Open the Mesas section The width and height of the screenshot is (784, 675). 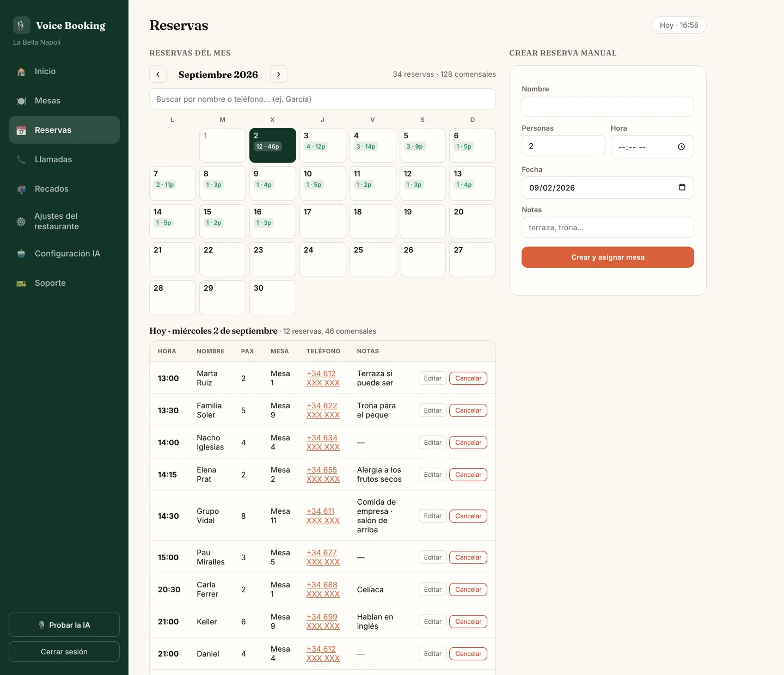[64, 101]
